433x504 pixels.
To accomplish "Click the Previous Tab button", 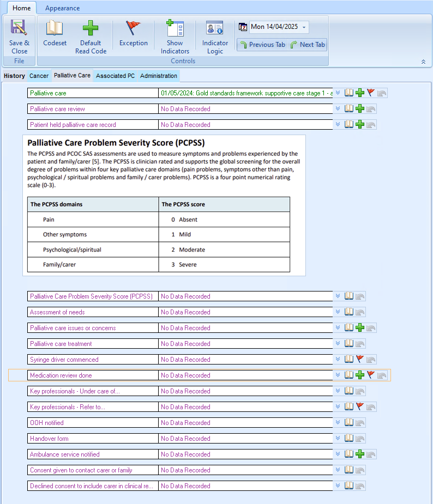I will 262,45.
